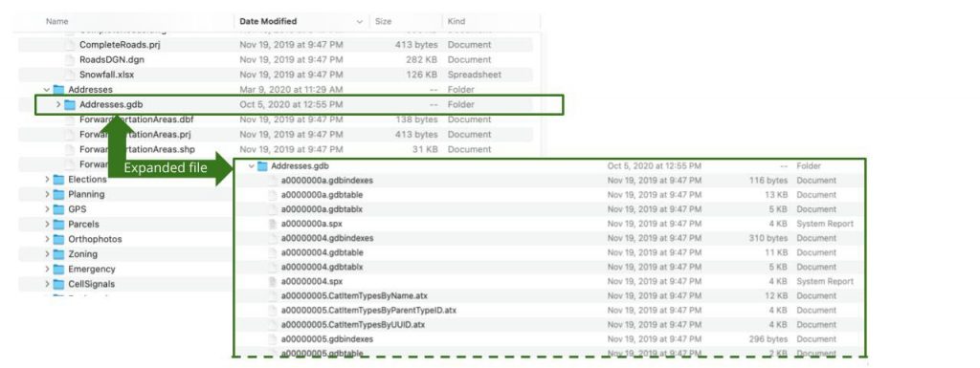980x368 pixels.
Task: Expand the Zoning folder
Action: tap(47, 254)
